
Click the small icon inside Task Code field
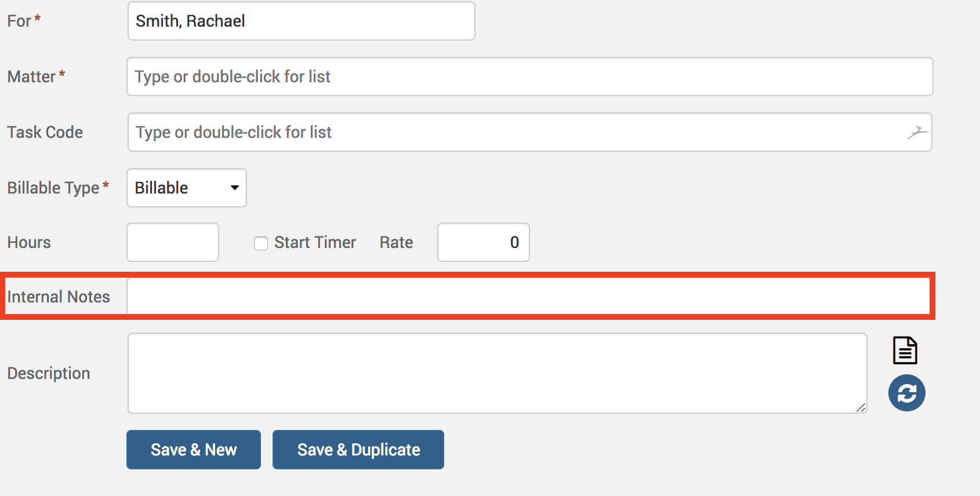tap(917, 132)
